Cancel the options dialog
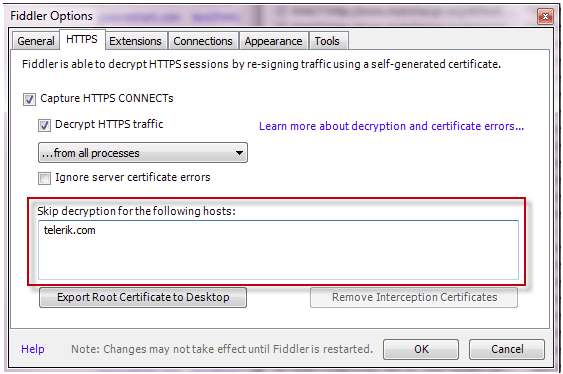 [507, 349]
